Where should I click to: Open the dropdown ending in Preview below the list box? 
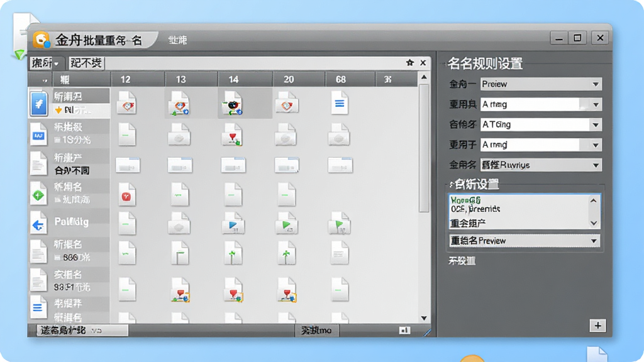pyautogui.click(x=525, y=241)
